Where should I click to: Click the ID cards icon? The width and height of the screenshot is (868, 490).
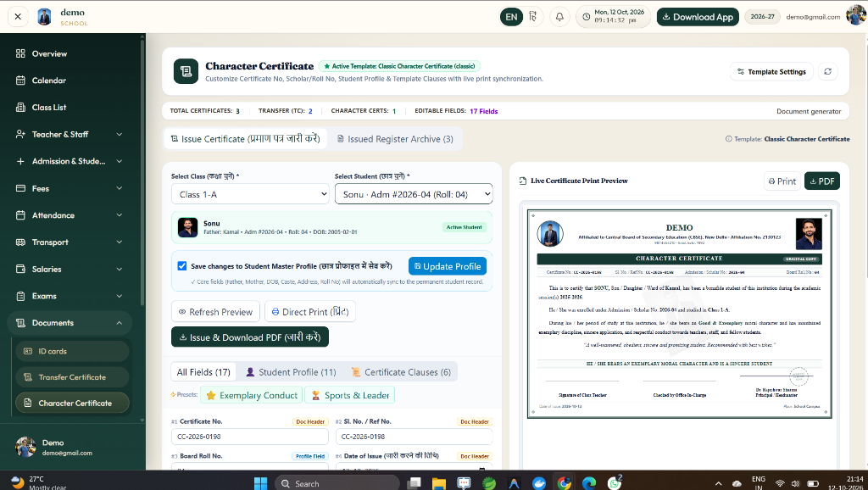point(27,351)
